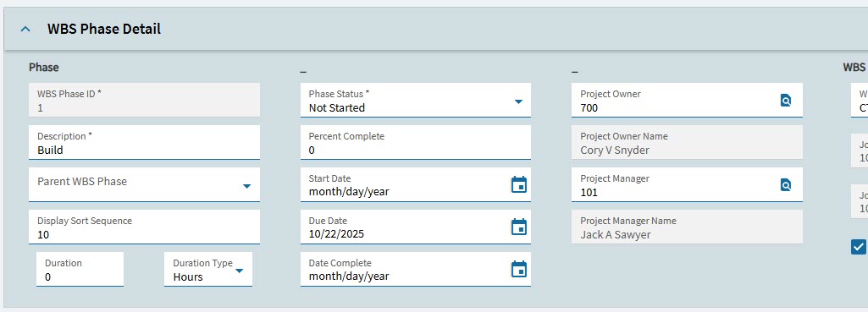Click the Due Date field showing 10/22/2025
Image resolution: width=868 pixels, height=312 pixels.
click(x=416, y=227)
